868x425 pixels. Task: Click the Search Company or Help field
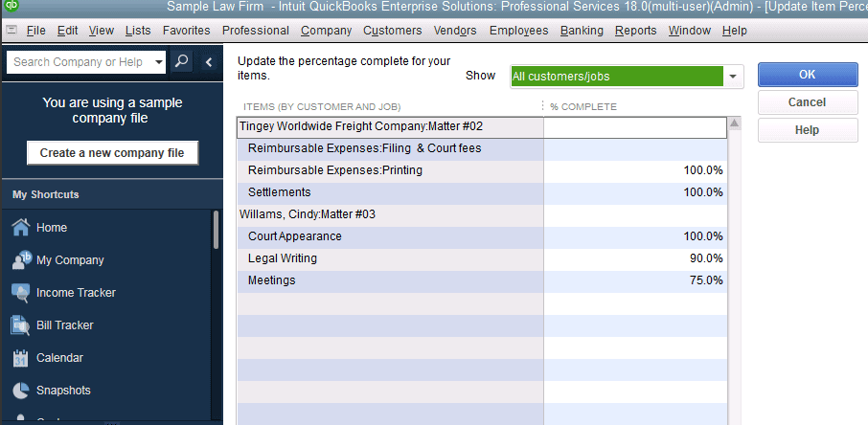click(80, 62)
